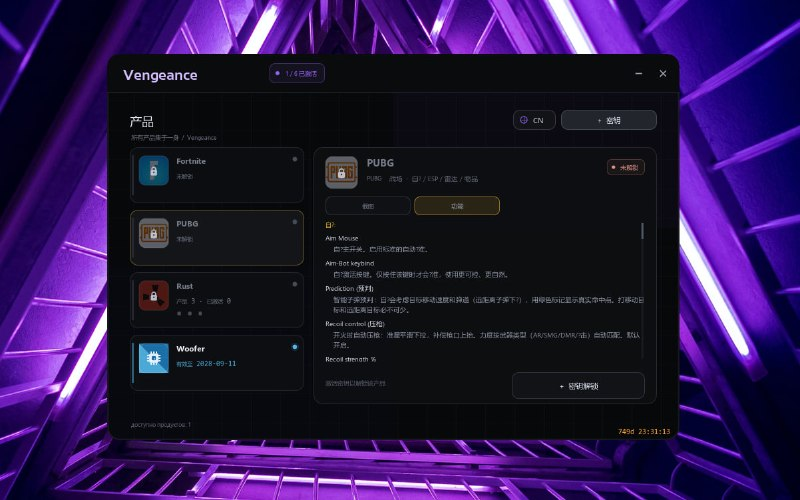Viewport: 800px width, 500px height.
Task: Click the Rust card status dot
Action: [x=294, y=284]
